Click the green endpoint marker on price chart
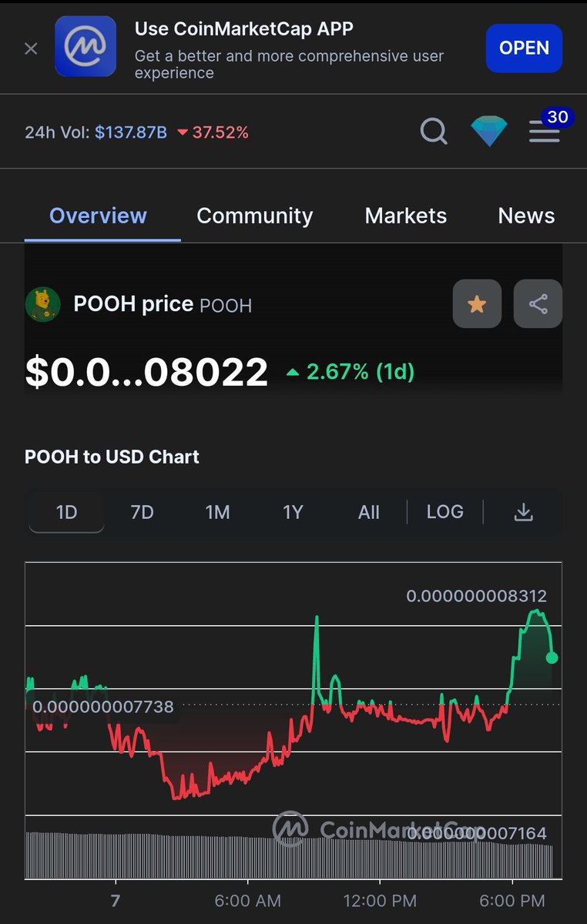Image resolution: width=587 pixels, height=924 pixels. pos(552,658)
